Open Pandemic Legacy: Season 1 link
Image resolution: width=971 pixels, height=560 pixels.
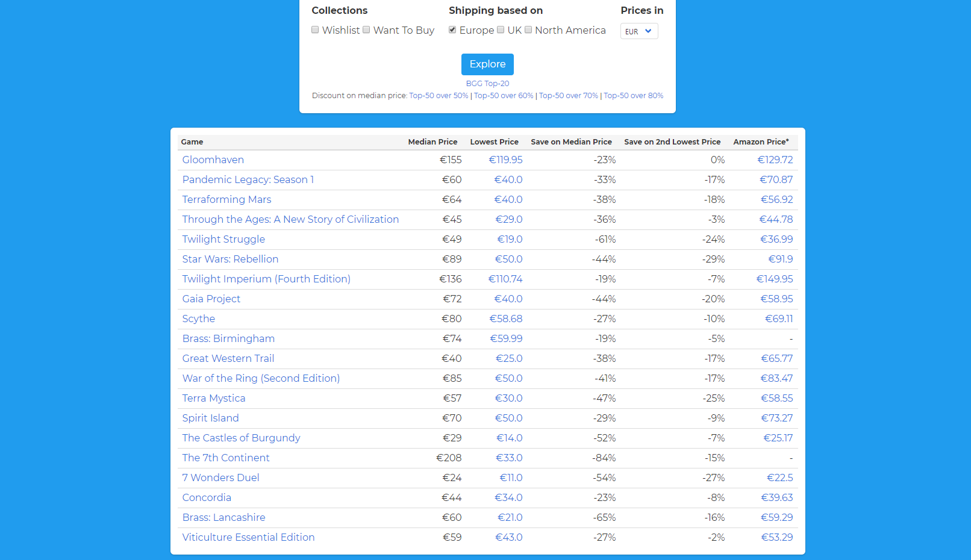248,179
